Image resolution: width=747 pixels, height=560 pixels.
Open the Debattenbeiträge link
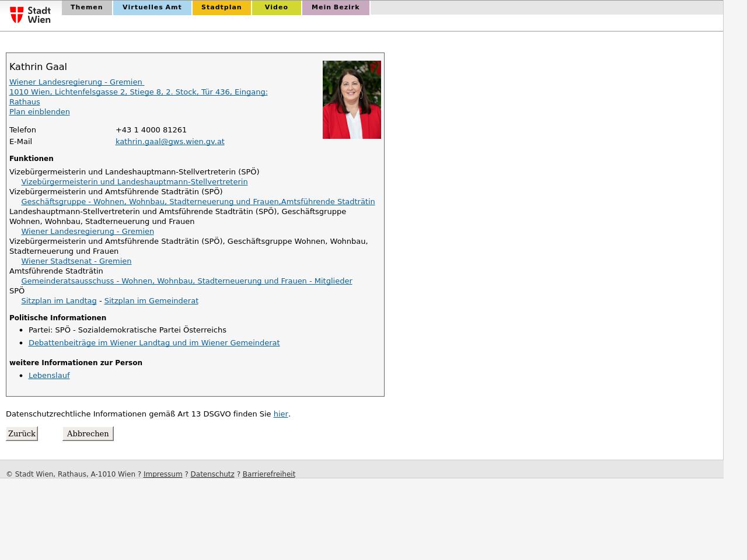(x=154, y=343)
